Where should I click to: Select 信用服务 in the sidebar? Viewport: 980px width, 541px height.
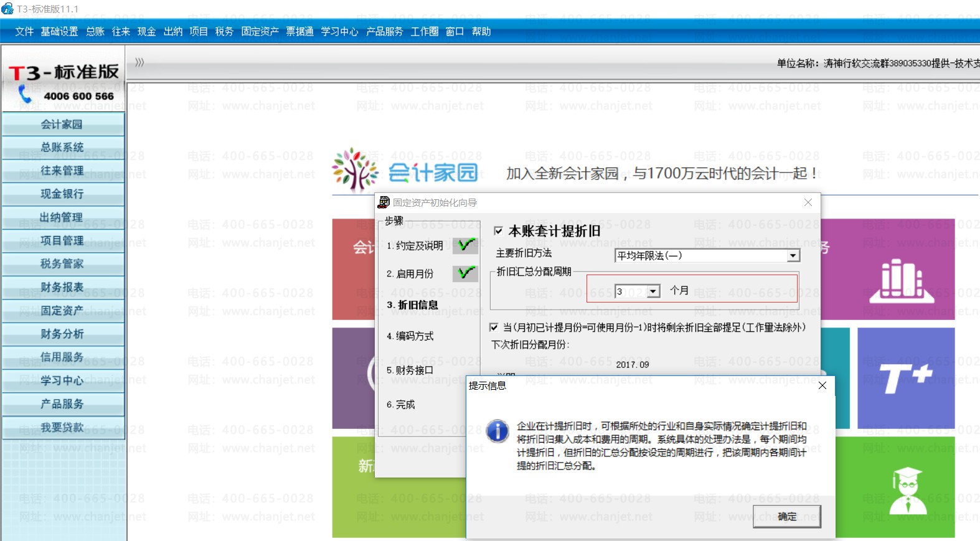point(63,357)
